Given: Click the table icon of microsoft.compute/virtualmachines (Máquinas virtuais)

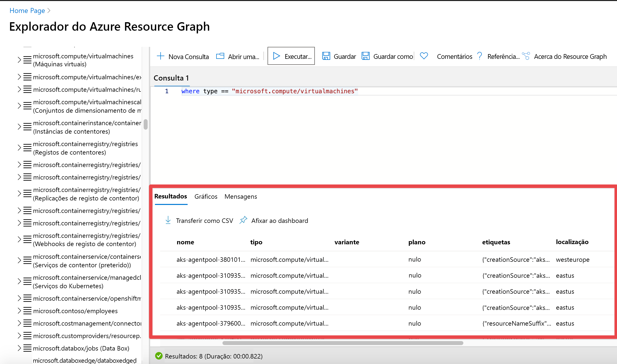Looking at the screenshot, I should pos(27,60).
